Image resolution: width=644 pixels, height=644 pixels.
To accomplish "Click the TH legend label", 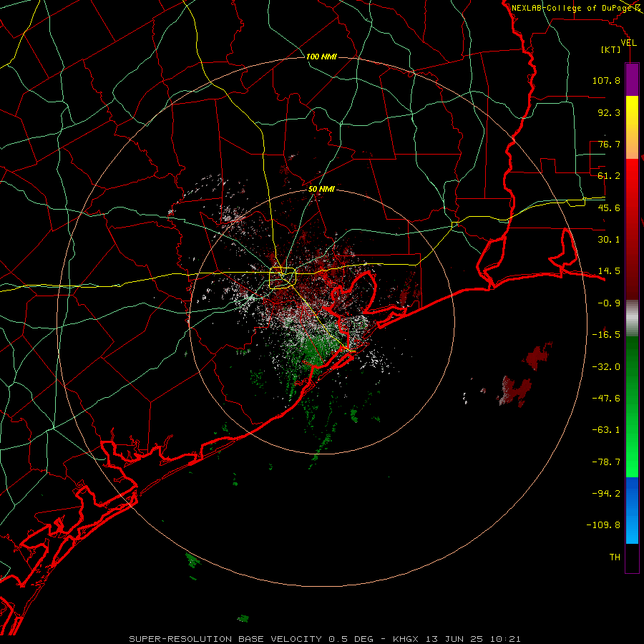I will (615, 557).
